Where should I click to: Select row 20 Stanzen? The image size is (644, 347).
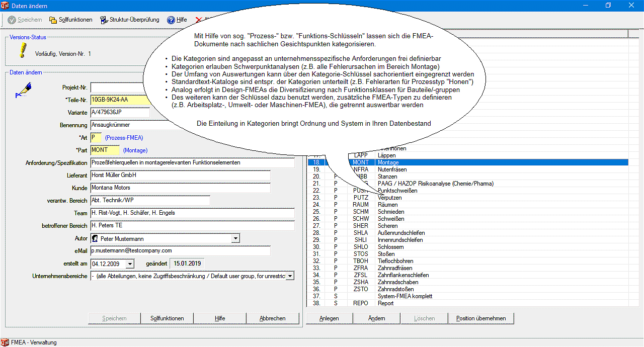[467, 177]
